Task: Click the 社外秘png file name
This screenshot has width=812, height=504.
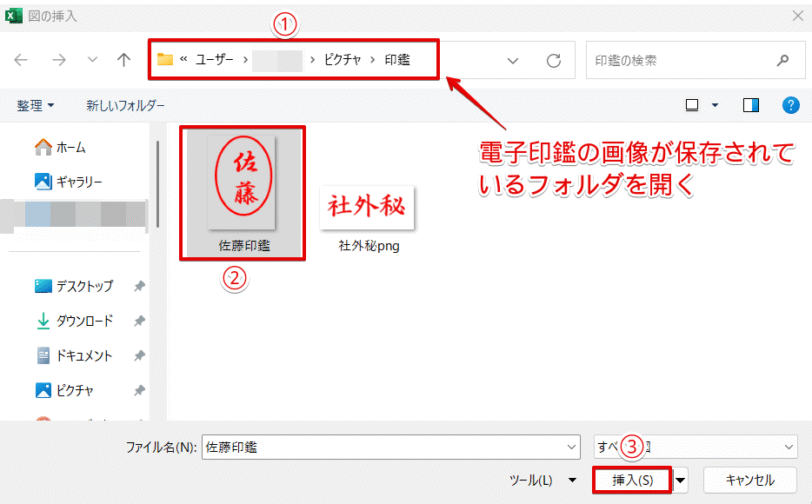Action: coord(369,246)
